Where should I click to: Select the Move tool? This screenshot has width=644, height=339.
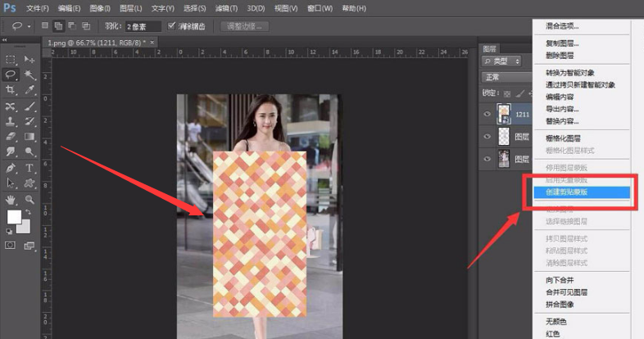[29, 60]
